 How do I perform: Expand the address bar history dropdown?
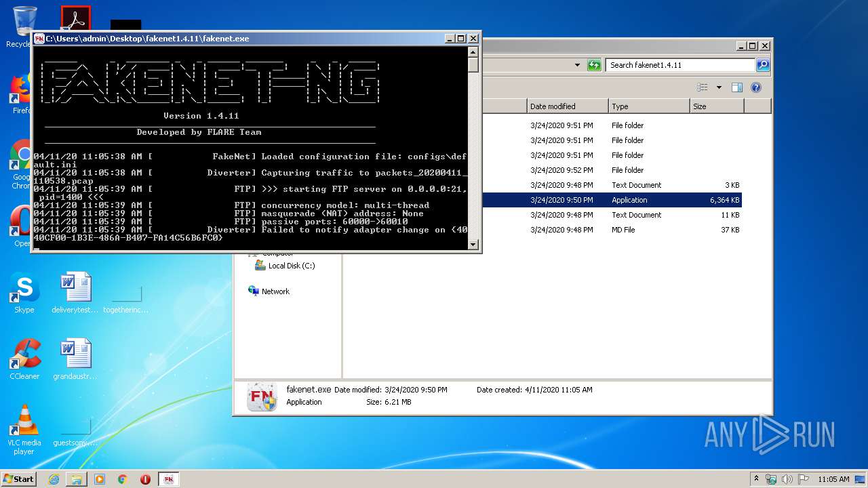(x=577, y=65)
